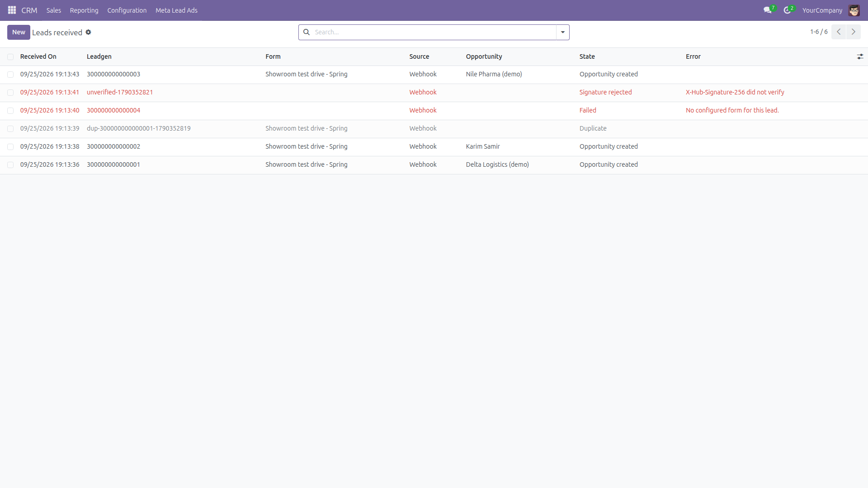
Task: Go to previous page arrow
Action: point(839,32)
